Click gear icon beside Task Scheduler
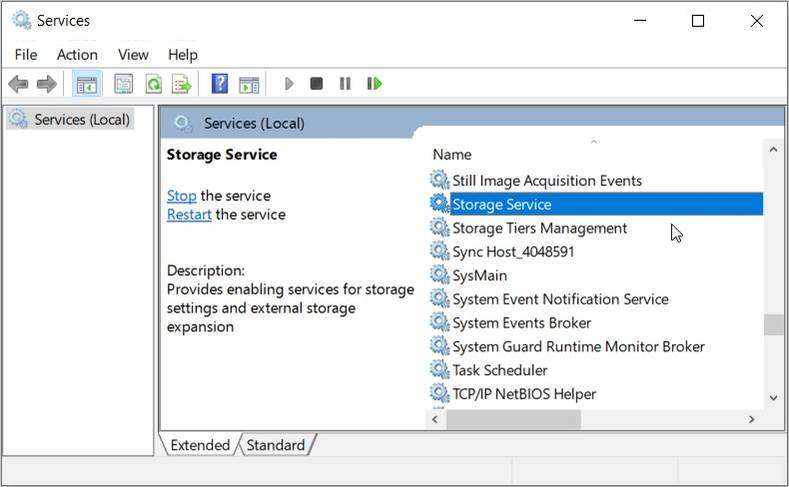Screen dimensions: 789x487 pyautogui.click(x=439, y=369)
